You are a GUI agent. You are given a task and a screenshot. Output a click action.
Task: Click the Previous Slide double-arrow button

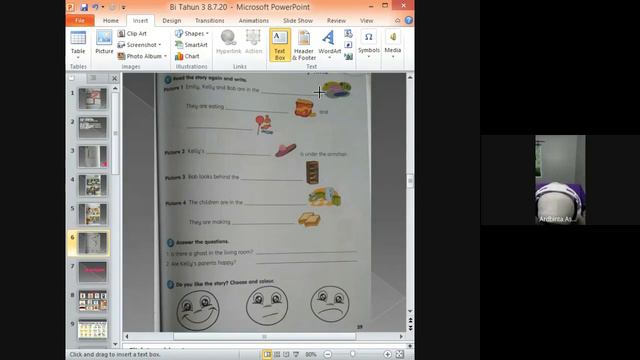(x=410, y=320)
